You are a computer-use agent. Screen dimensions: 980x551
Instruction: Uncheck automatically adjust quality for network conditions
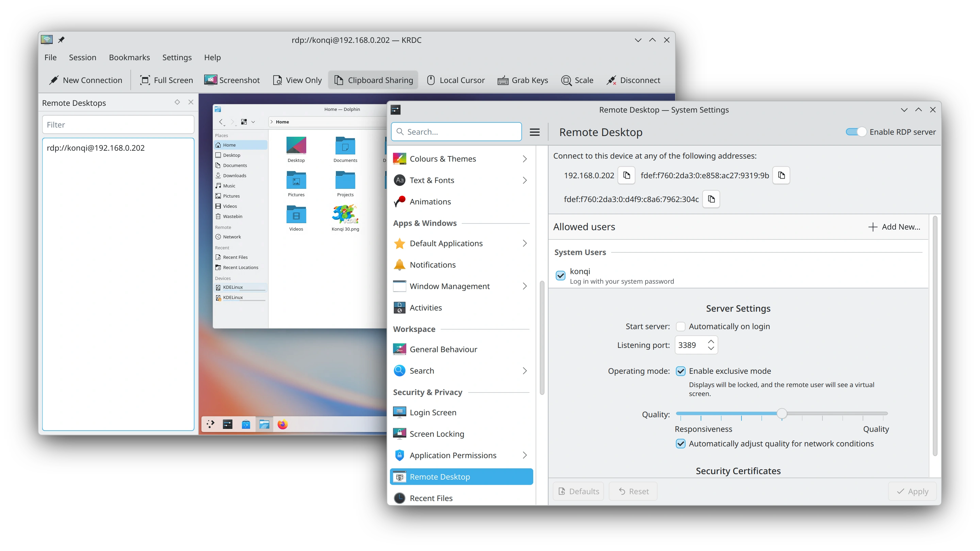(681, 444)
